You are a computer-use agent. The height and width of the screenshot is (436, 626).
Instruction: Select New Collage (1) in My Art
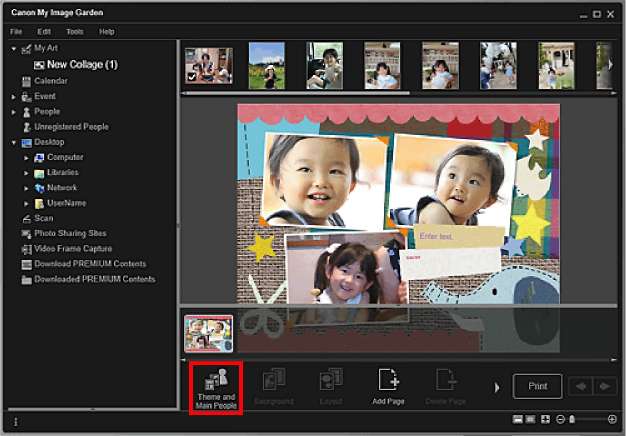(80, 64)
